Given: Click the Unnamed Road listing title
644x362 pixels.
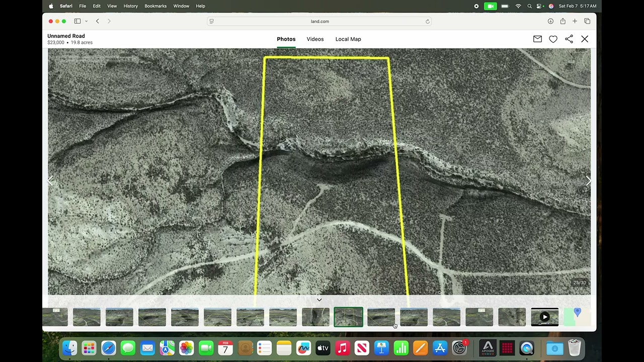Looking at the screenshot, I should [x=66, y=36].
